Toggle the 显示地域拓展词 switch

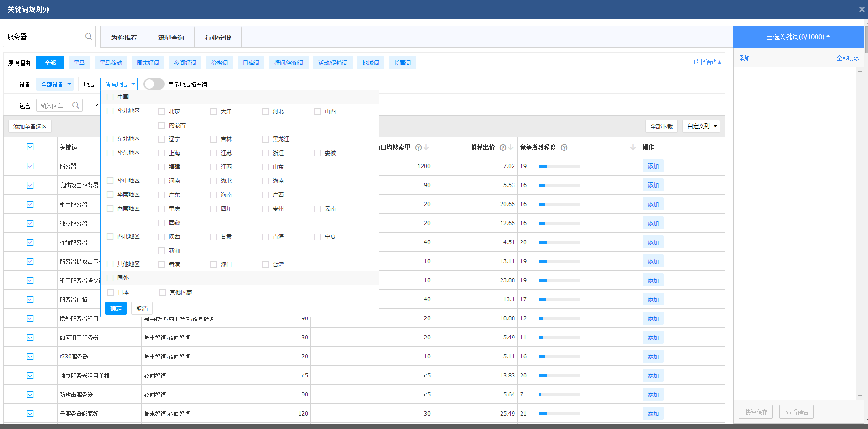154,84
